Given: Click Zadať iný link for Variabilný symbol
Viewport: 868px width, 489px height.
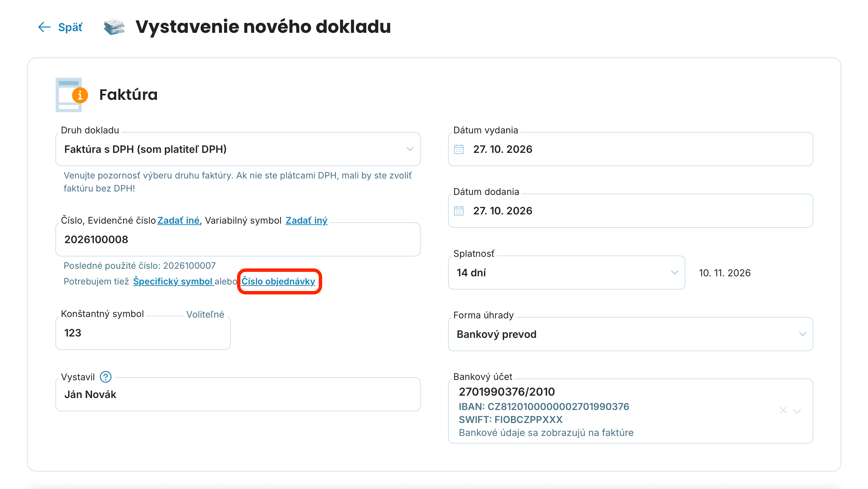Looking at the screenshot, I should click(306, 221).
